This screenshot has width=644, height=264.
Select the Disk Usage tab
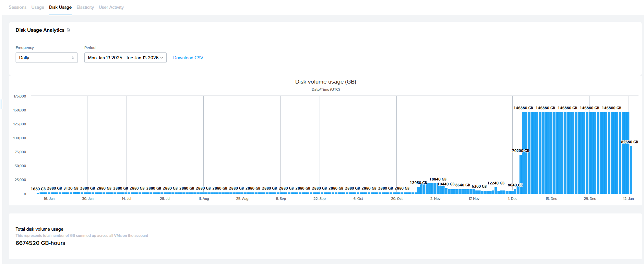click(x=60, y=7)
